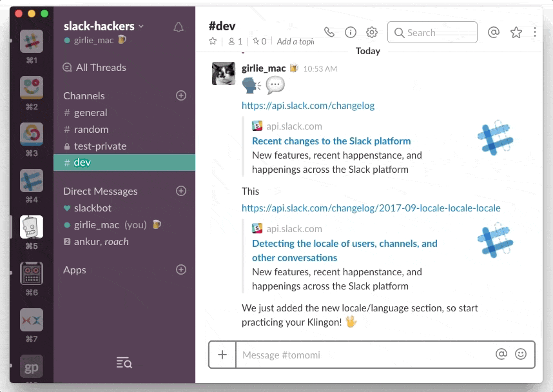Open channel settings via the gear icon
This screenshot has width=553, height=392.
tap(371, 32)
